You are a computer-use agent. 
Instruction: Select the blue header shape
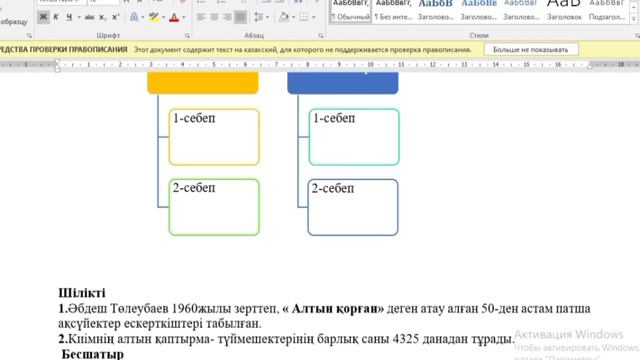pos(343,83)
